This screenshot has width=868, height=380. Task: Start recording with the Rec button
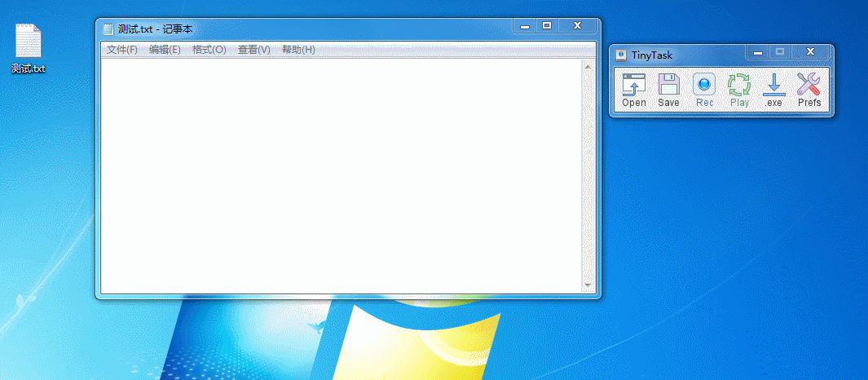pos(704,91)
